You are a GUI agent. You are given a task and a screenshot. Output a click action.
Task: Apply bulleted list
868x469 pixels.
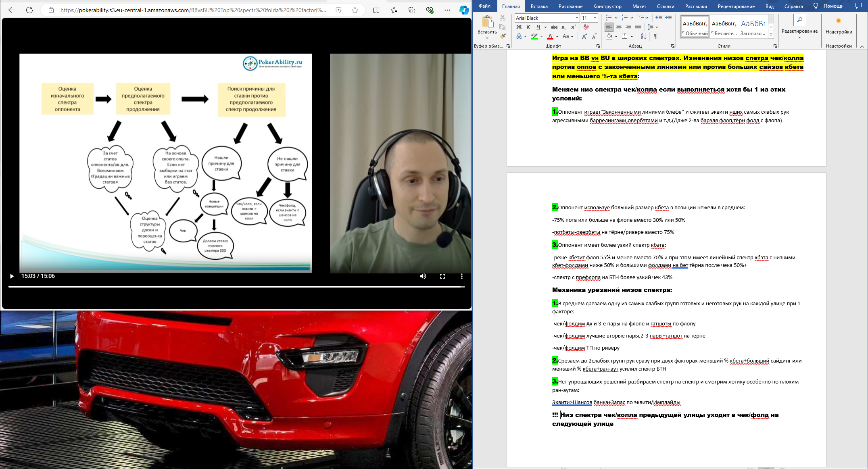coord(609,18)
